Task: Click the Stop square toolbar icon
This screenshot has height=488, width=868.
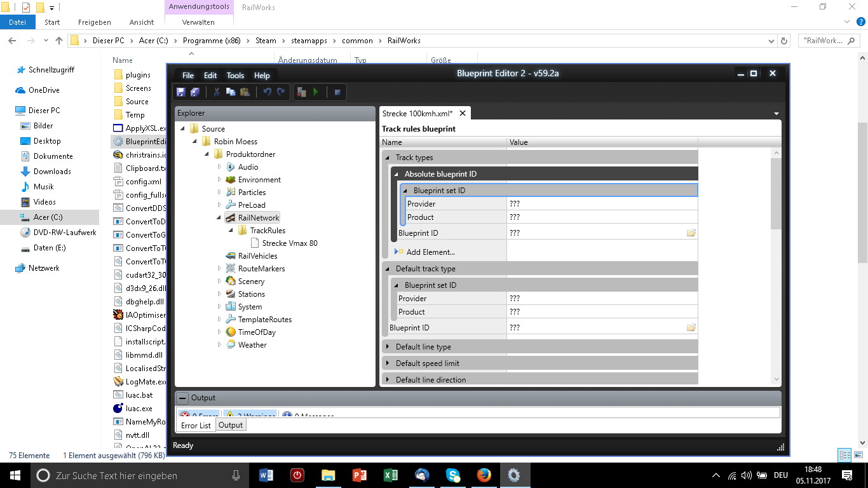Action: coord(337,92)
